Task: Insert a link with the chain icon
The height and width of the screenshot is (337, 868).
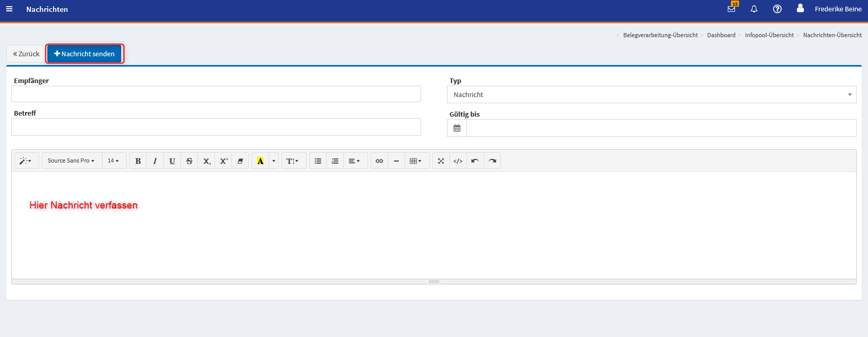Action: click(379, 161)
